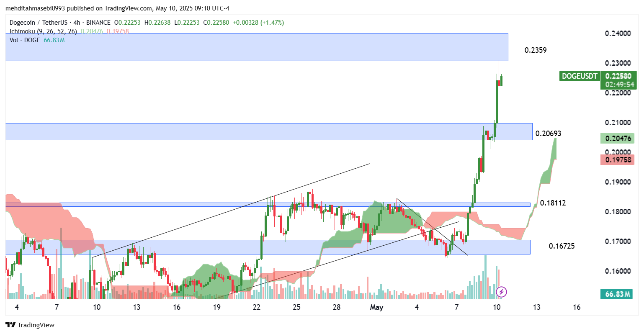Image resolution: width=644 pixels, height=334 pixels.
Task: Click the +0.00328 (+1.47%) change value
Action: pyautogui.click(x=258, y=23)
